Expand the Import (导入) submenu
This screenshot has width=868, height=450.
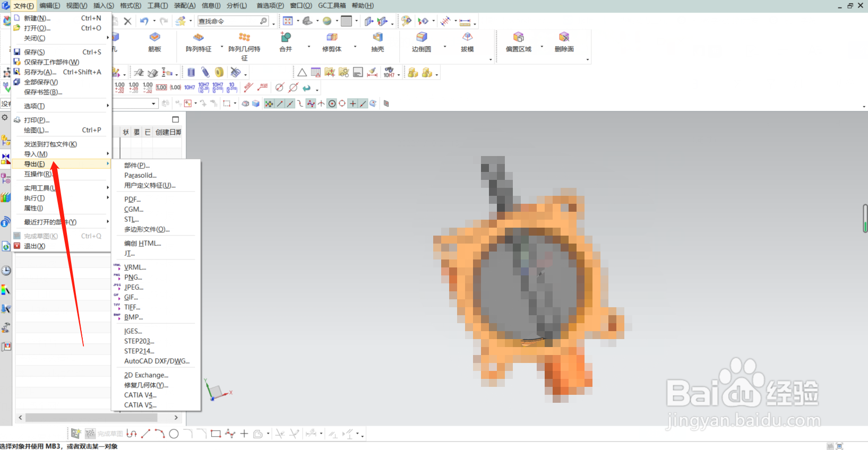(62, 154)
